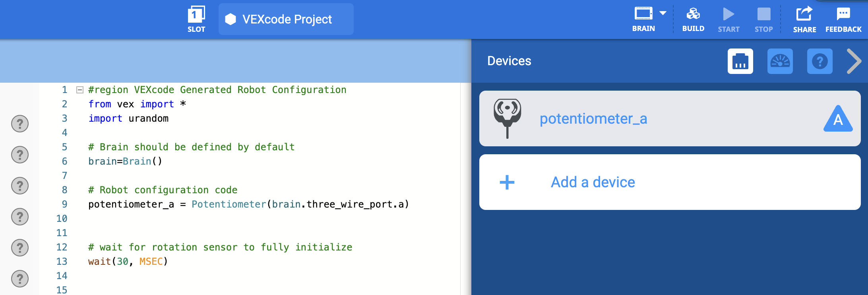Click the 'Devices' panel title
Screen dimensions: 868x295
coord(509,61)
